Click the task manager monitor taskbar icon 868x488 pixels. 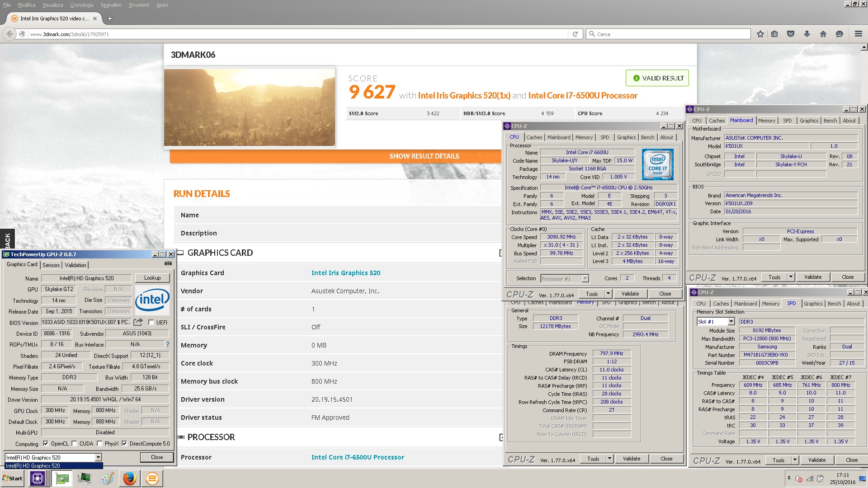coord(84,478)
